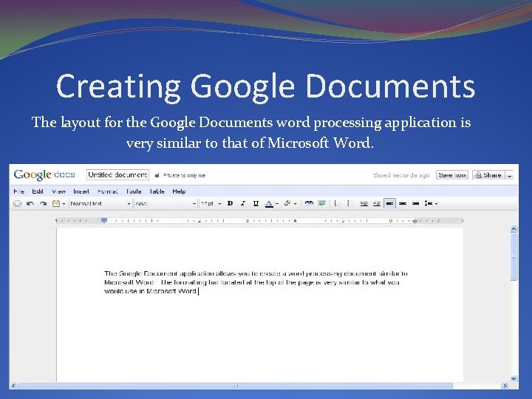Open the Help menu
Image resolution: width=532 pixels, height=399 pixels.
[179, 191]
